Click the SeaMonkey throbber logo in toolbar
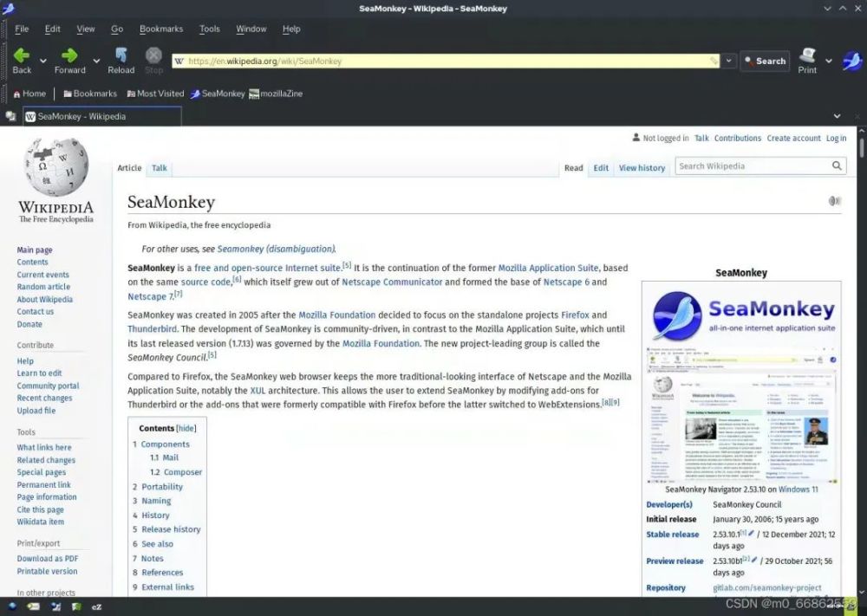 click(x=852, y=61)
